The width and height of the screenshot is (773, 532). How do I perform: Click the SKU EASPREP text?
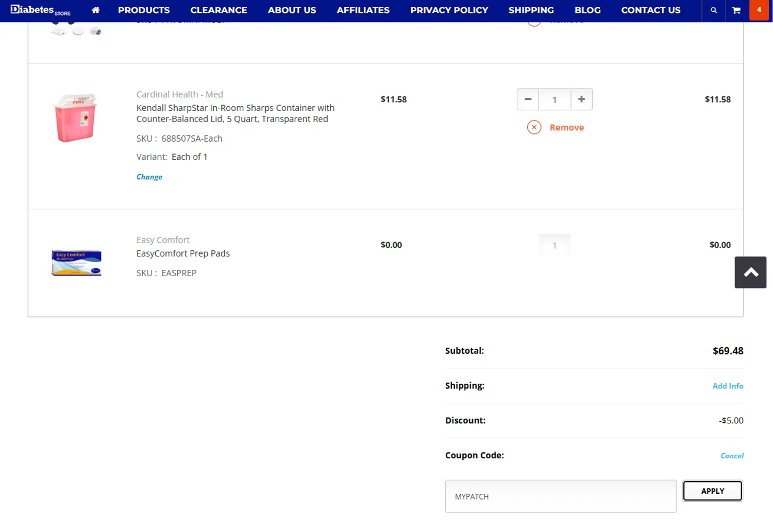click(166, 273)
